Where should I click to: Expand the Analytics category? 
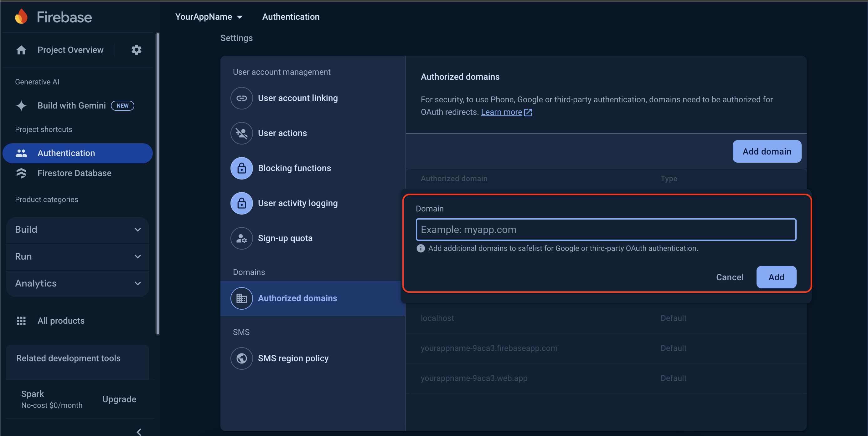click(x=78, y=283)
